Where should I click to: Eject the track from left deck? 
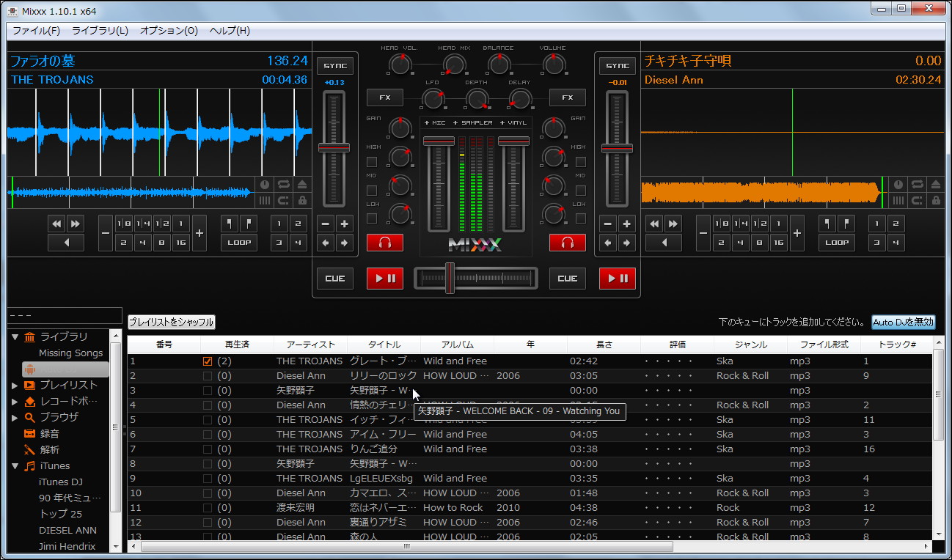301,185
